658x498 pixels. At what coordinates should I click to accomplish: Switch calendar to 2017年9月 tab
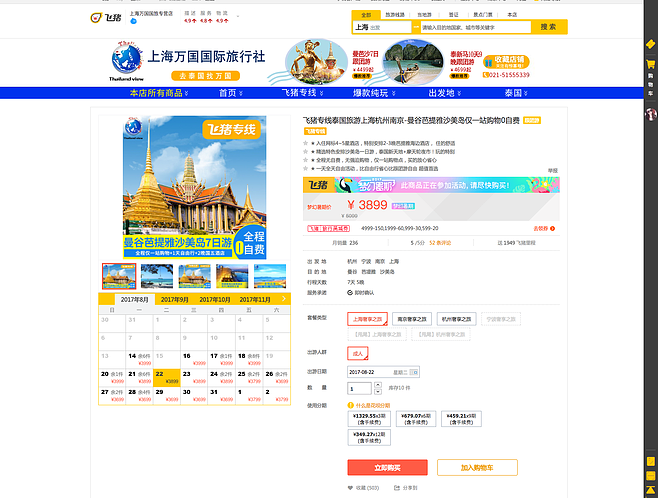(x=175, y=300)
